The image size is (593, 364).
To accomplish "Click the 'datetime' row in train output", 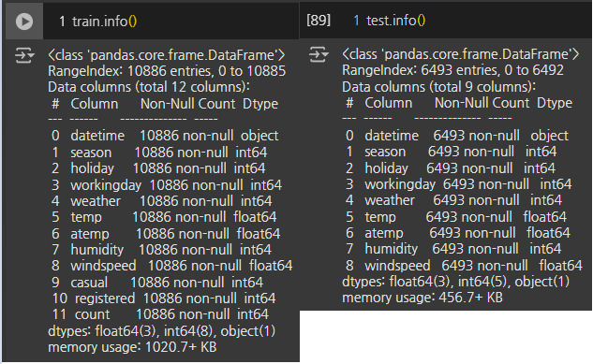I will (x=165, y=136).
